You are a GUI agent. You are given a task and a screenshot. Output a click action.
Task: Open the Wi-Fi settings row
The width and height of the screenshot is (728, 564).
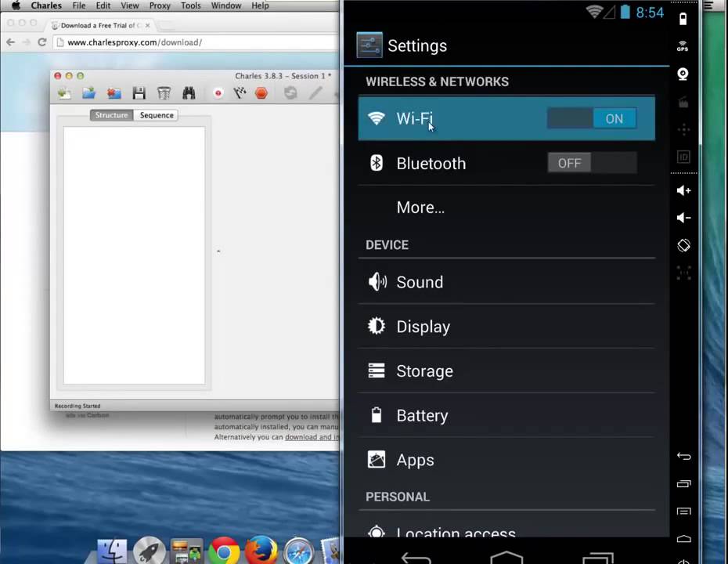pos(506,118)
